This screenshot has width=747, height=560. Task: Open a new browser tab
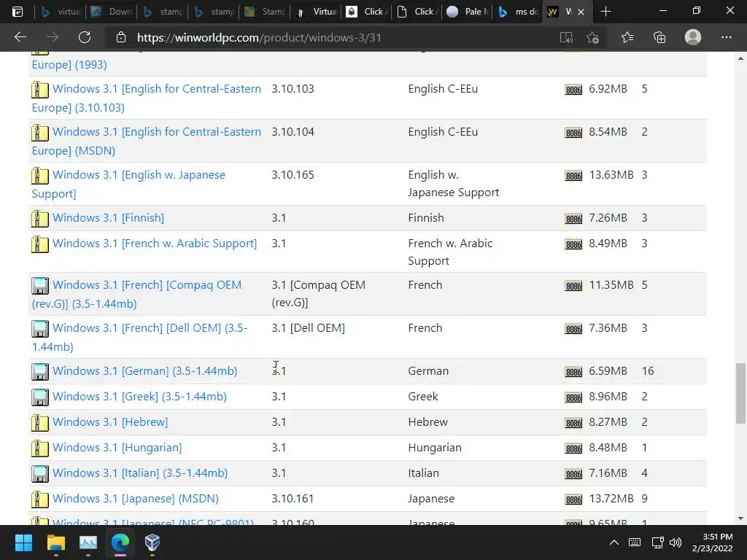605,12
